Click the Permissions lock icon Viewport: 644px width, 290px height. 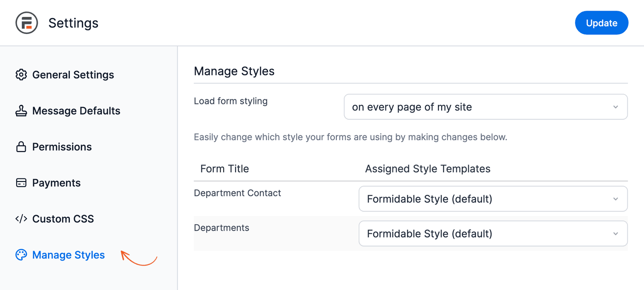(x=21, y=147)
